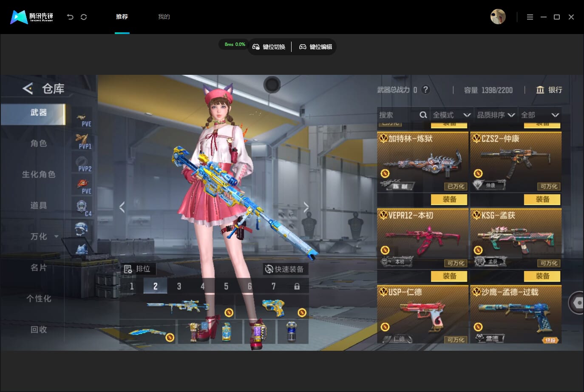Select the 生化角色 category
This screenshot has width=584, height=392.
tap(38, 174)
